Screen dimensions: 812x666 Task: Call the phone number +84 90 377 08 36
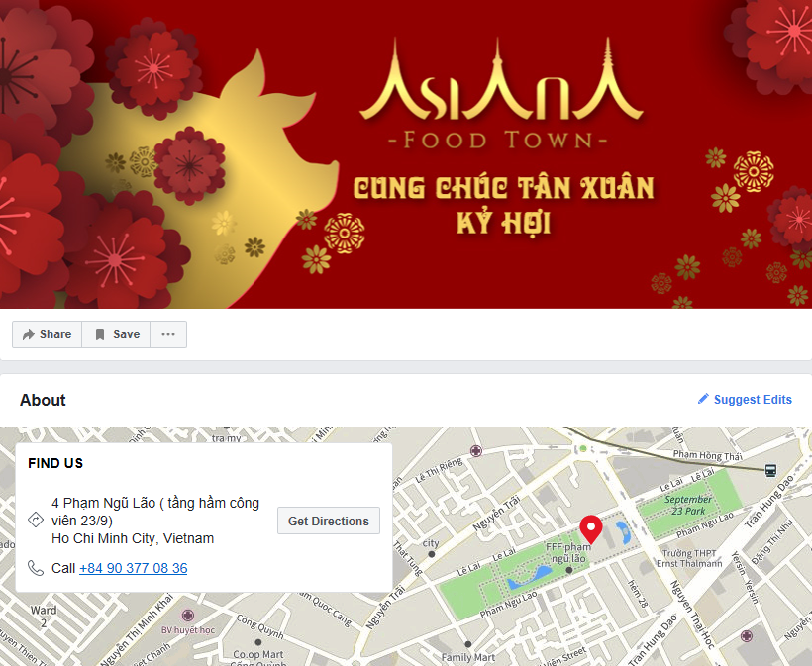pyautogui.click(x=133, y=568)
